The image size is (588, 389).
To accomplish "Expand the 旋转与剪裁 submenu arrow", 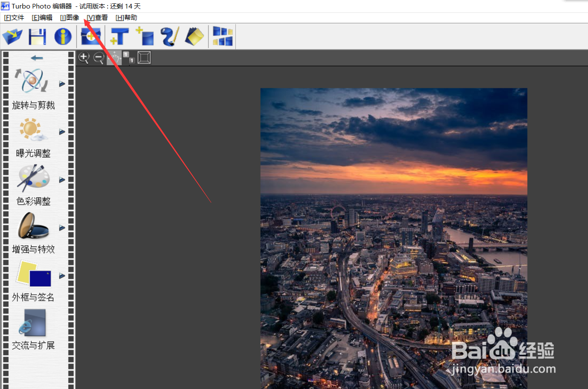I will coord(62,84).
